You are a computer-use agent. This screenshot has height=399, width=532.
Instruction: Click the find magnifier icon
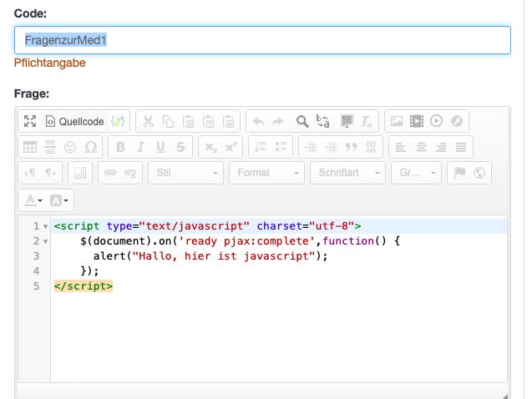coord(302,121)
